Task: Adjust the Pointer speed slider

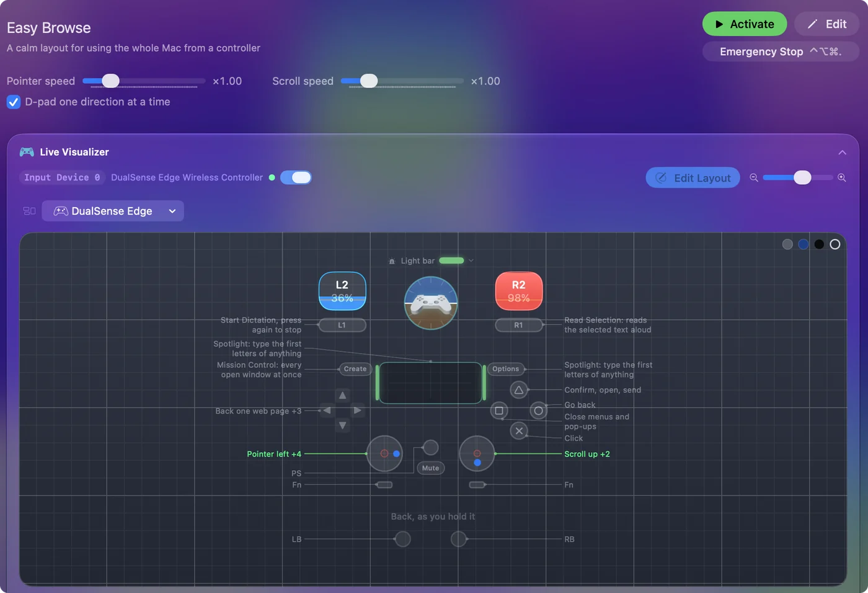Action: (x=144, y=81)
